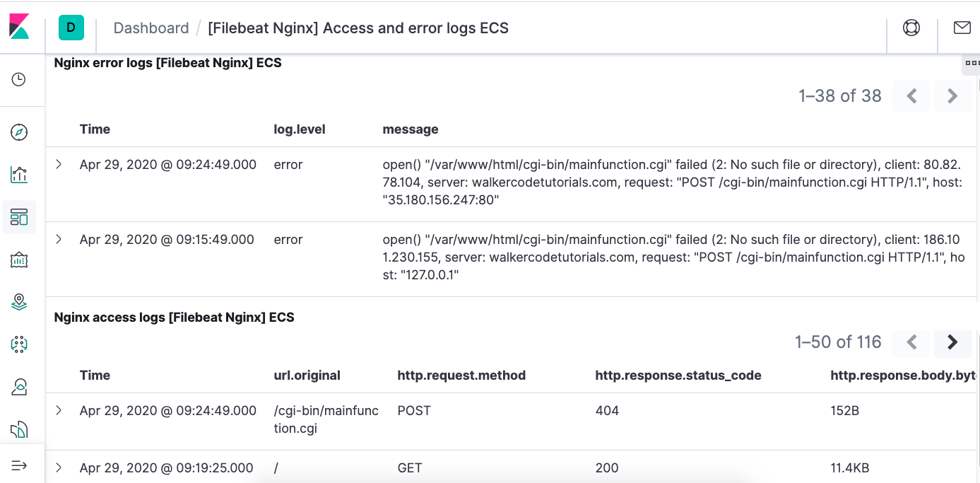Open the help lifebuoy icon
This screenshot has width=980, height=483.
pos(911,28)
